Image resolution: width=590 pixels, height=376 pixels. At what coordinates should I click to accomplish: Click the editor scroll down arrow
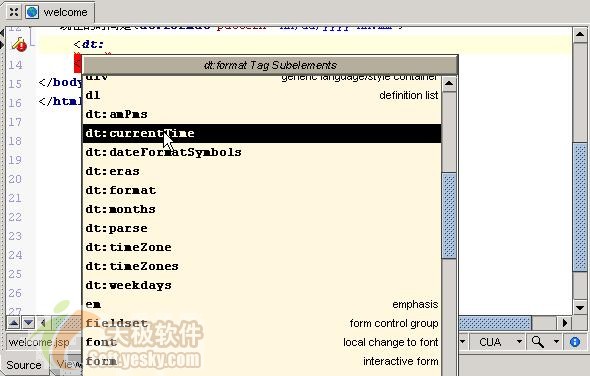(x=580, y=307)
